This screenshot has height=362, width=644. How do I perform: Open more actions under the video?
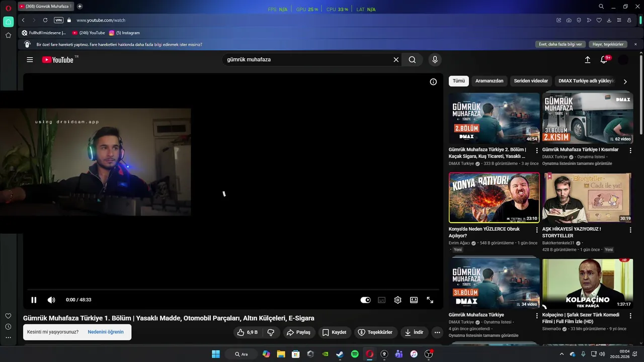tap(437, 332)
